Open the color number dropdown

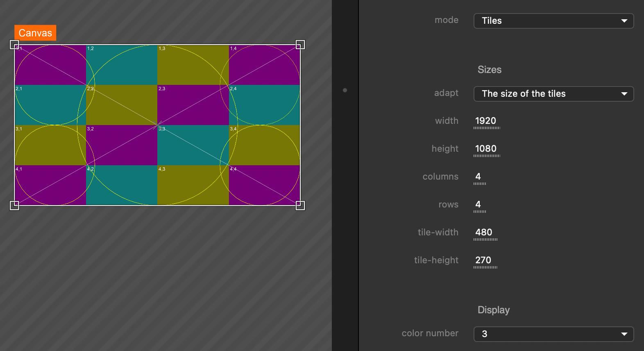point(553,334)
